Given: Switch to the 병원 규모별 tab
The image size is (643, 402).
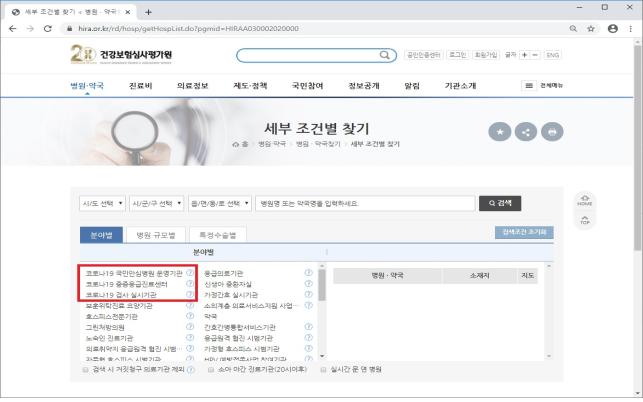Looking at the screenshot, I should point(156,235).
